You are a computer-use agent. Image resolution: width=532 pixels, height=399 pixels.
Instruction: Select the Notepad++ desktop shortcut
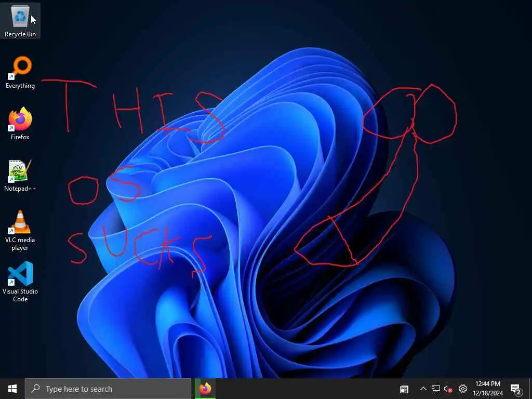coord(20,176)
